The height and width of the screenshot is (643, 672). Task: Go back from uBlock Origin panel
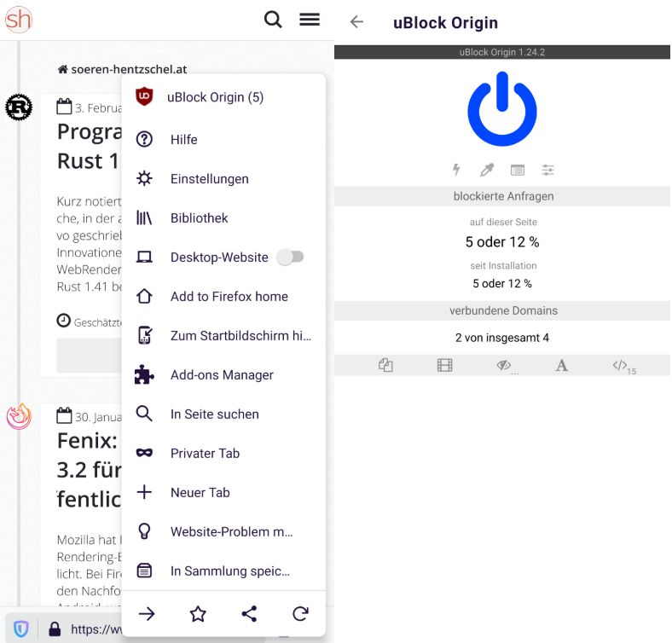356,21
